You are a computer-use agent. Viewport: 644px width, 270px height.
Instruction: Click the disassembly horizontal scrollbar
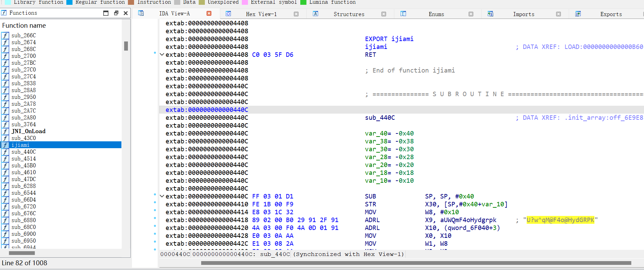tap(416, 263)
